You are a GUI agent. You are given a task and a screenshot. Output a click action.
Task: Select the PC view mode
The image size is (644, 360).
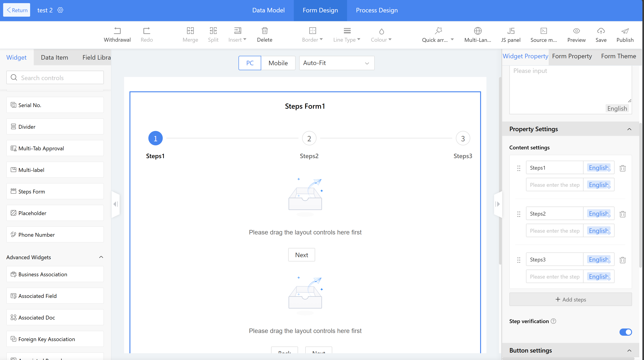[x=250, y=63]
